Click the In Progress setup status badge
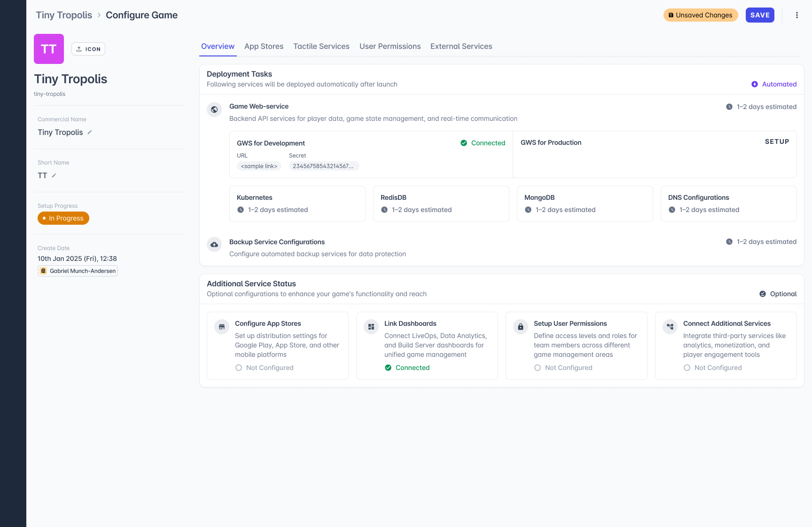 (63, 218)
